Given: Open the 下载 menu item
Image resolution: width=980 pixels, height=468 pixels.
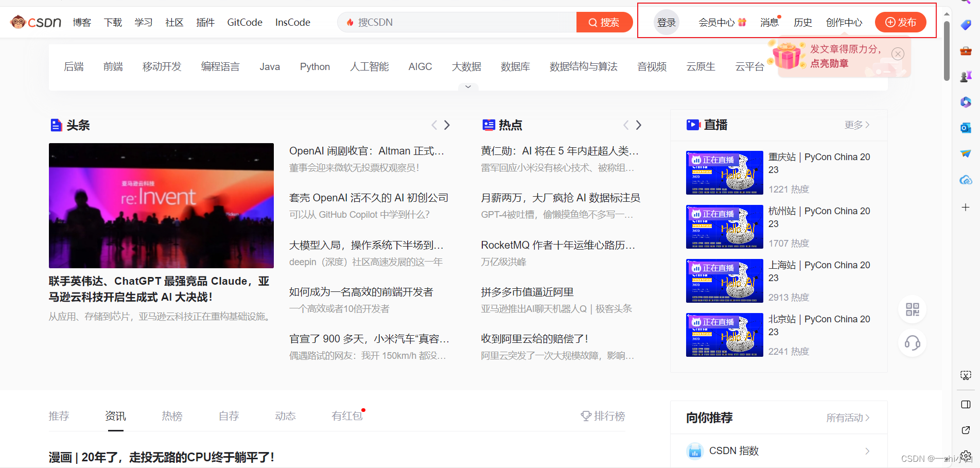Looking at the screenshot, I should [x=113, y=22].
